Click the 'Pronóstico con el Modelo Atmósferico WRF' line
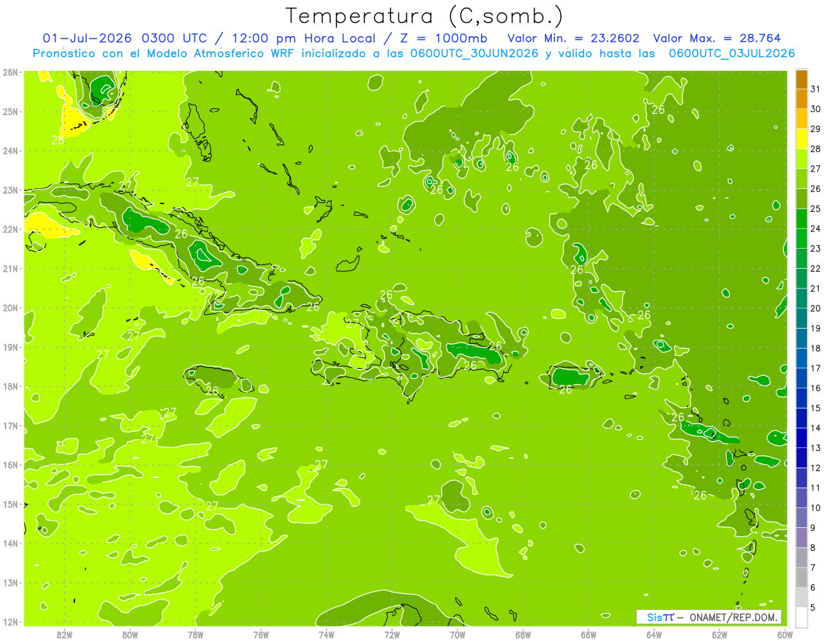834x644 pixels. [x=165, y=53]
